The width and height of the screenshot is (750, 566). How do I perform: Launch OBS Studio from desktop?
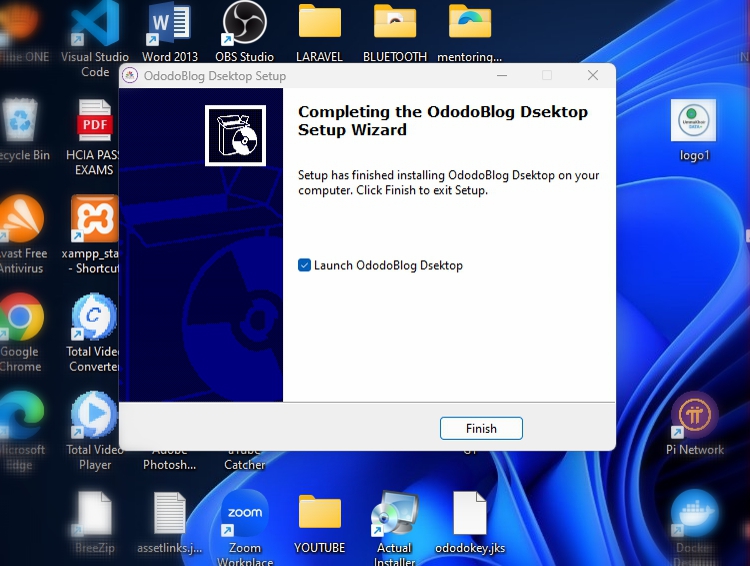pyautogui.click(x=244, y=27)
